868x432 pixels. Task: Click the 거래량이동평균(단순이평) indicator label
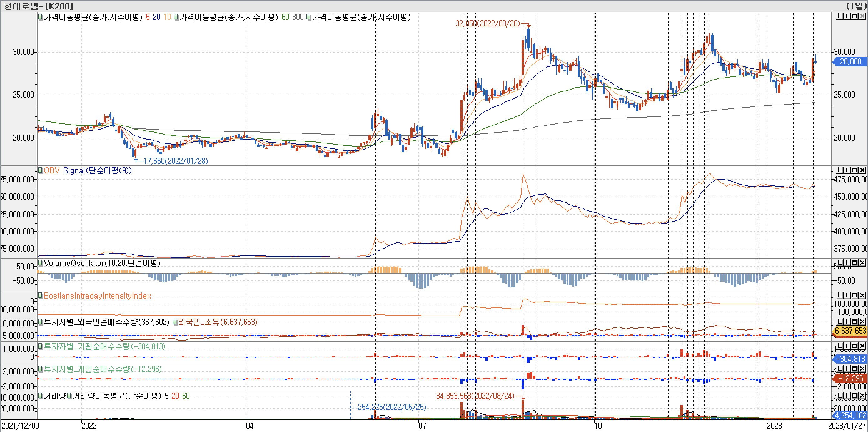[x=117, y=396]
